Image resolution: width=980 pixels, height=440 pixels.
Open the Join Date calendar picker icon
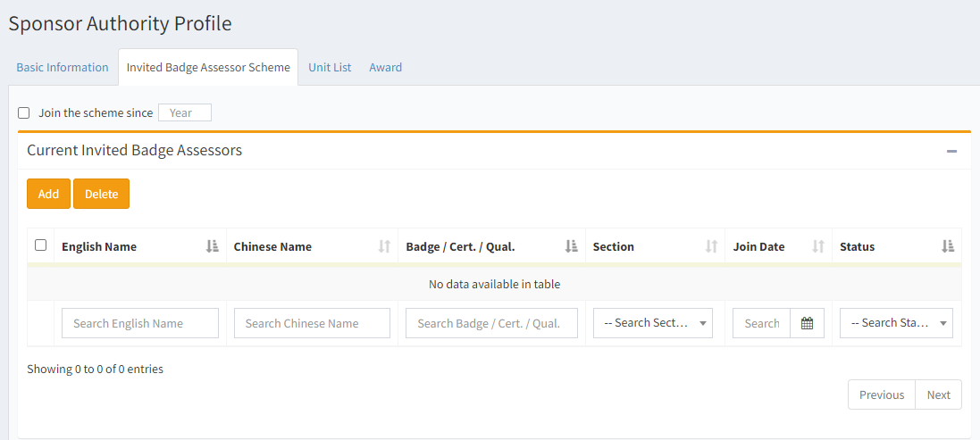pyautogui.click(x=807, y=323)
